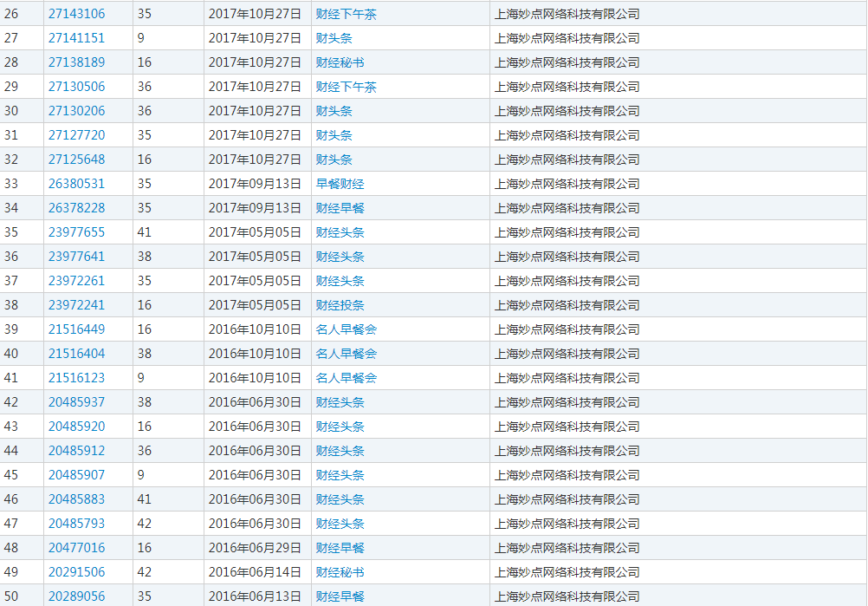Click trademark 财头条 in row 32

(x=334, y=160)
